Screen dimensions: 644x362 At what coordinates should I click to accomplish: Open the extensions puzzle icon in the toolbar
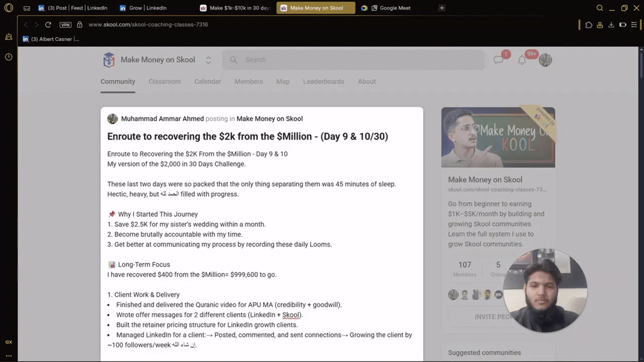tap(588, 25)
